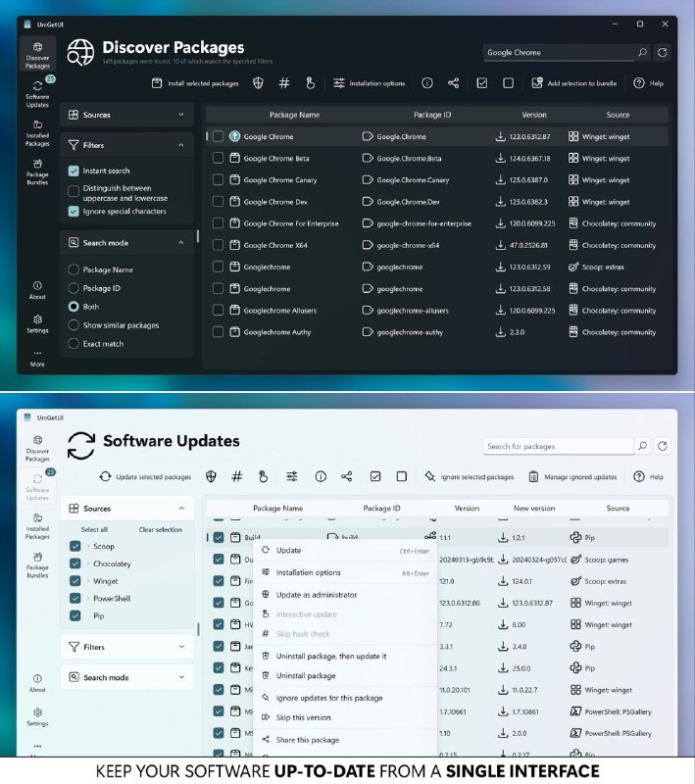
Task: Expand the Scoop source tree arrow
Action: (88, 546)
